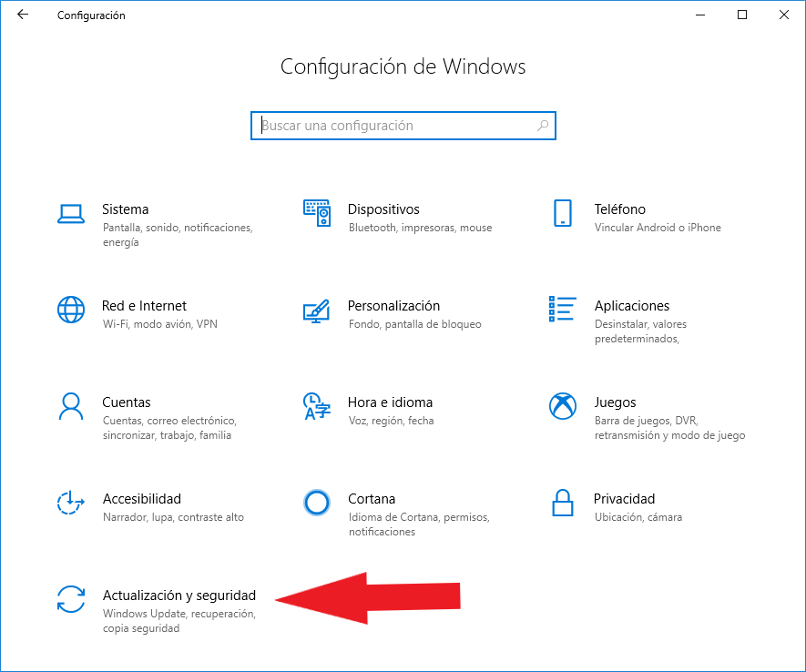Click the Hora e idioma heading

pyautogui.click(x=390, y=402)
